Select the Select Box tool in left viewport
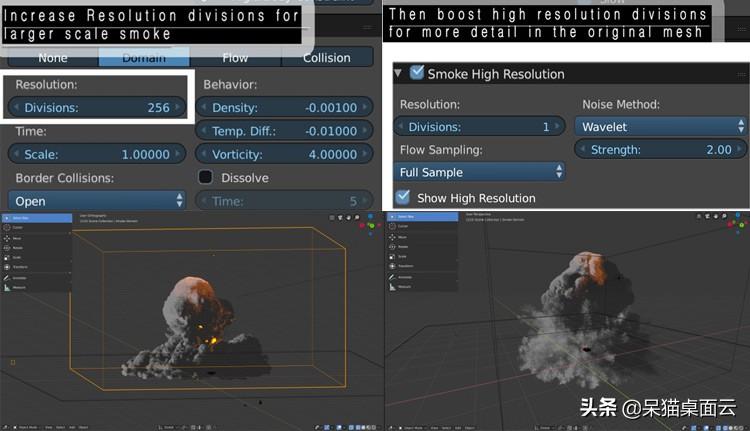The image size is (750, 431). tap(36, 218)
